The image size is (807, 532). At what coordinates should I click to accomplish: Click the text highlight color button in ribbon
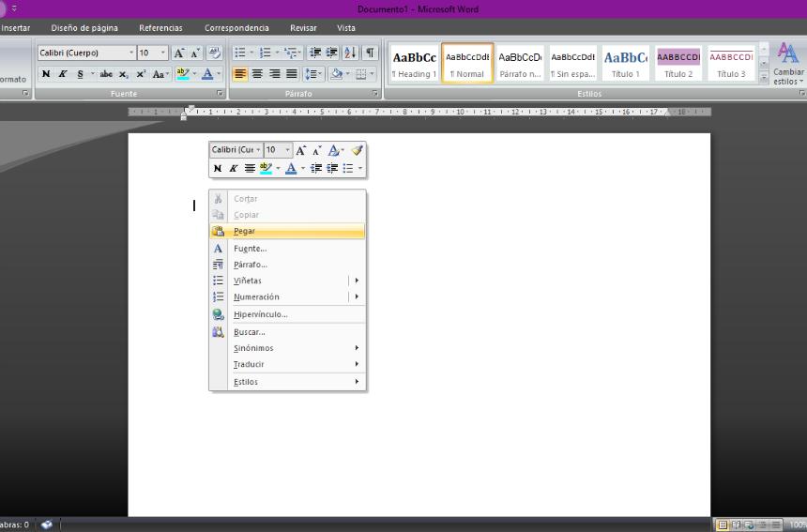point(183,74)
